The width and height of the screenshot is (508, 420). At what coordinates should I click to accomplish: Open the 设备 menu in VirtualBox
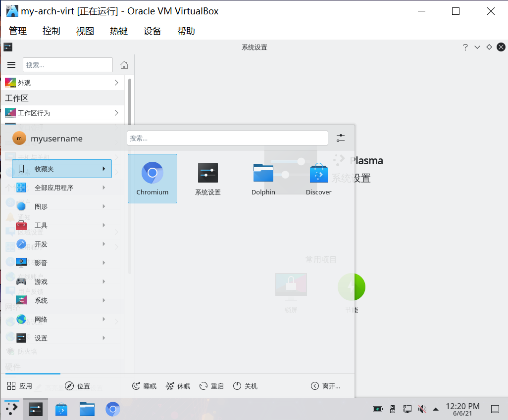pyautogui.click(x=152, y=31)
